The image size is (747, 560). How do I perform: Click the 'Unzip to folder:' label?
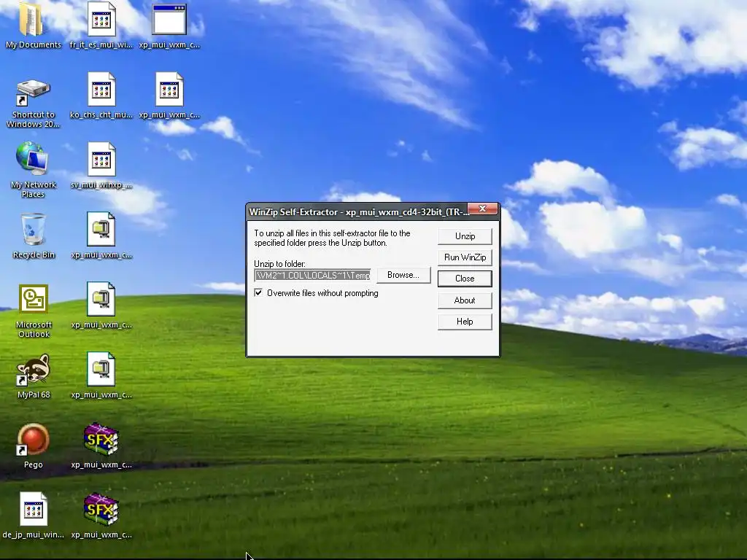click(x=279, y=264)
